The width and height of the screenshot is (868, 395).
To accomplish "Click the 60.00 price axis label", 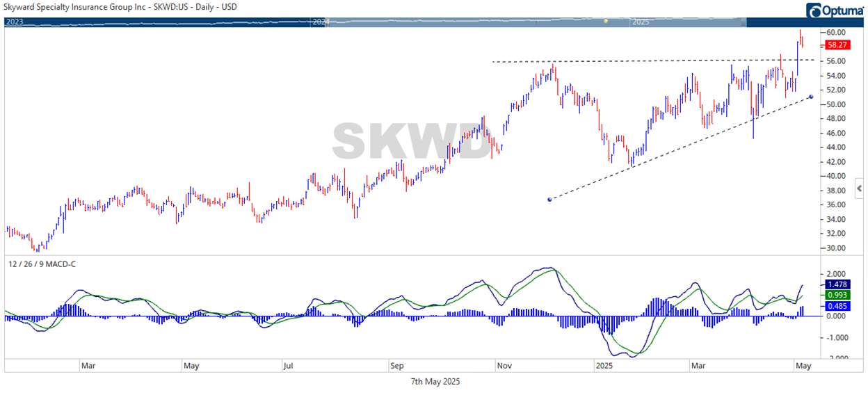I will [x=836, y=33].
